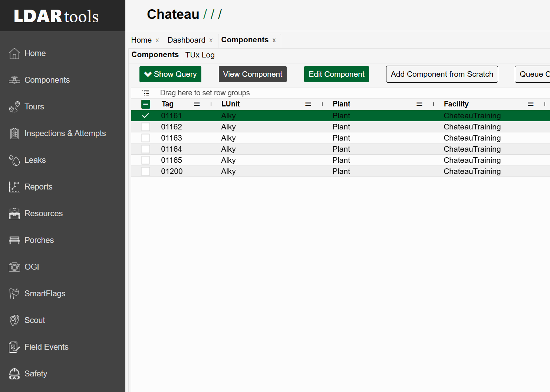The image size is (550, 392).
Task: Close the Home tab
Action: tap(157, 40)
